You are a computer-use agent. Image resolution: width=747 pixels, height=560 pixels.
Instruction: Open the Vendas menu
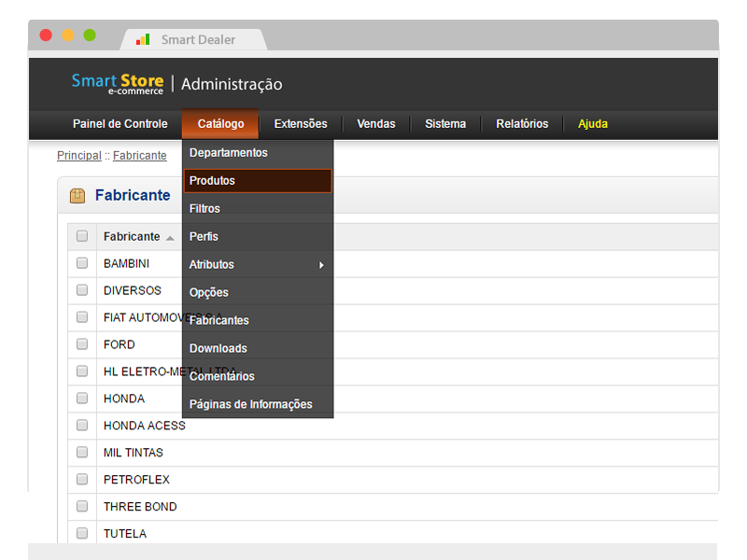376,124
